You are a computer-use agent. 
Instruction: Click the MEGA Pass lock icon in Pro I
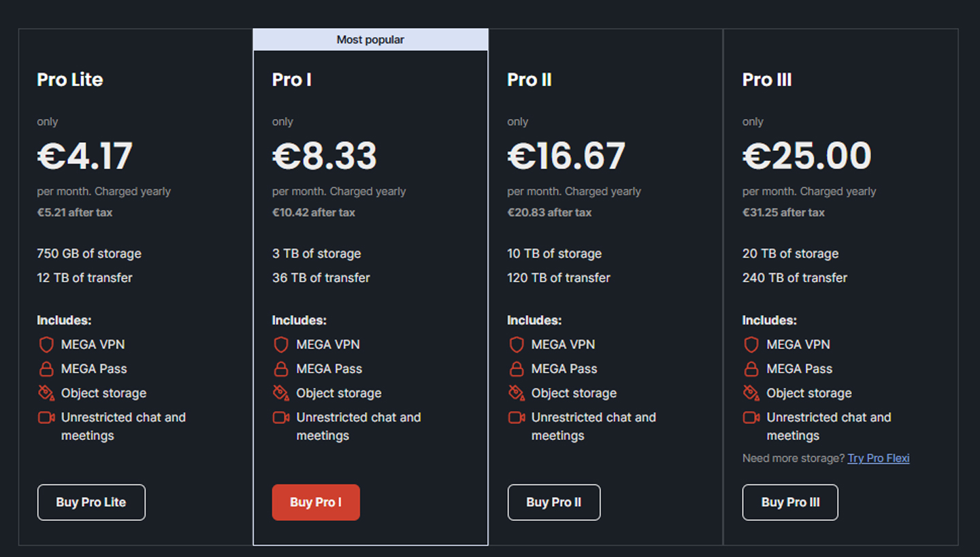click(x=281, y=369)
